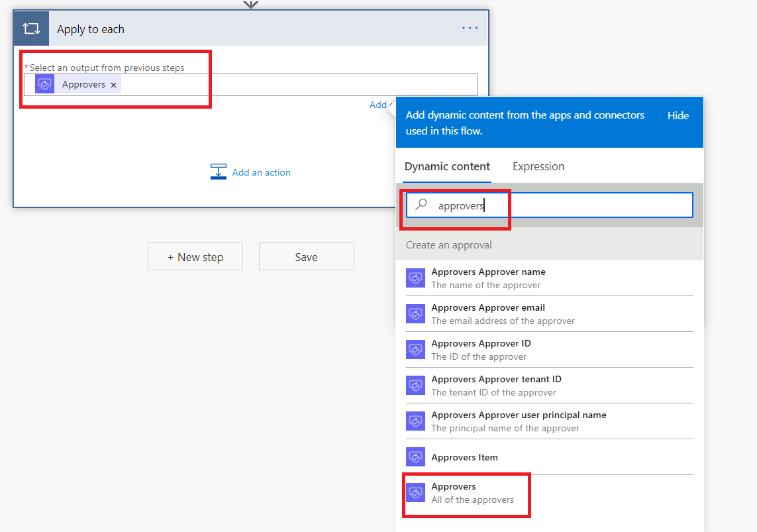Screen dimensions: 757x532
Task: Switch to the Expression tab
Action: pyautogui.click(x=538, y=166)
